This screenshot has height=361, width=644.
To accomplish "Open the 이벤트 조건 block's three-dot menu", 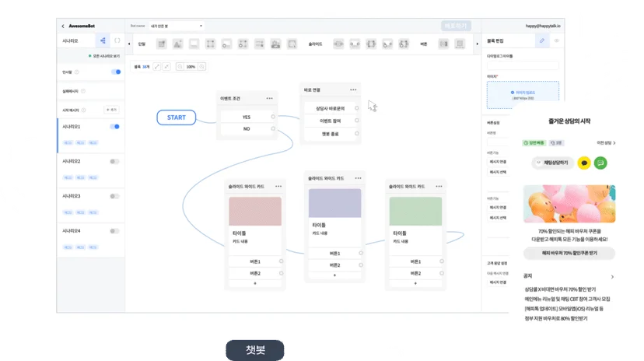I will pyautogui.click(x=269, y=99).
